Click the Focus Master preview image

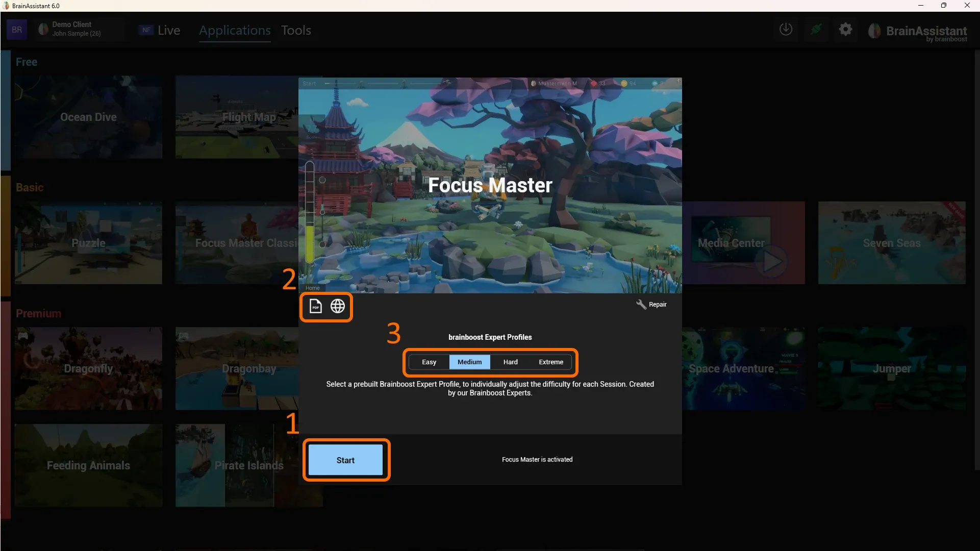click(x=490, y=185)
